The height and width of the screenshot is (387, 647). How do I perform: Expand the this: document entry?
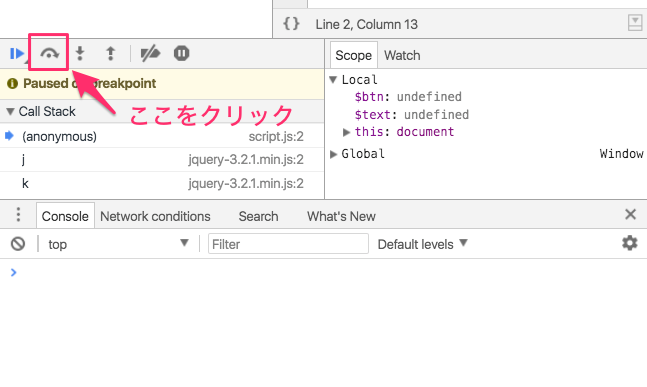(x=346, y=132)
